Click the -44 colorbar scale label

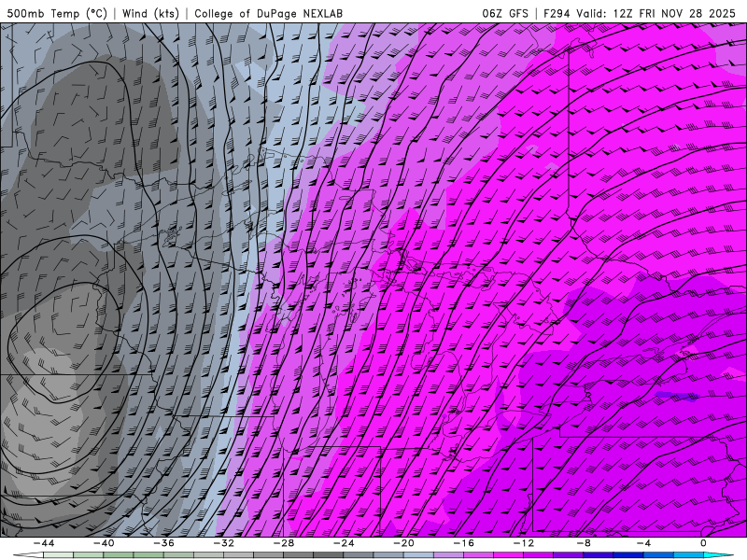(x=44, y=543)
